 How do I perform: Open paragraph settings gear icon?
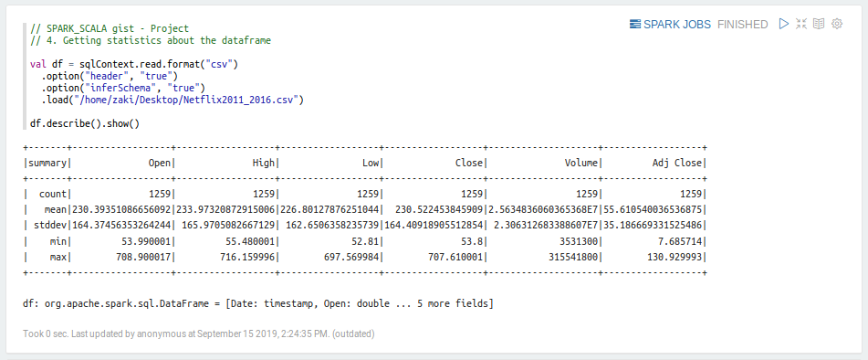point(837,24)
